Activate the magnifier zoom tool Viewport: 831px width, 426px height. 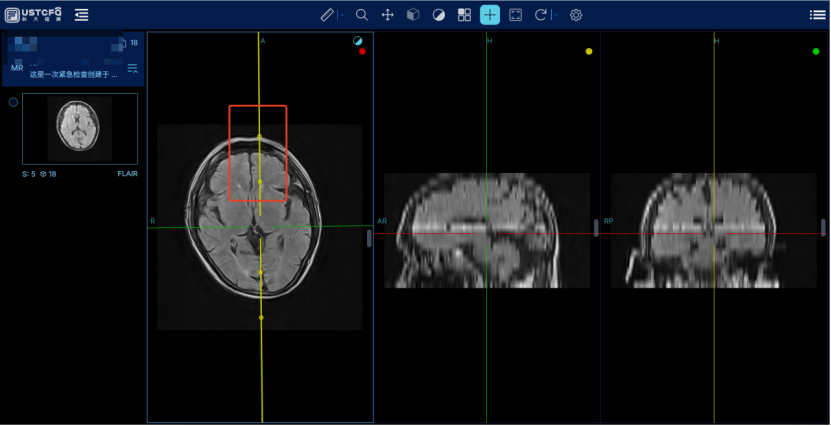pyautogui.click(x=362, y=15)
